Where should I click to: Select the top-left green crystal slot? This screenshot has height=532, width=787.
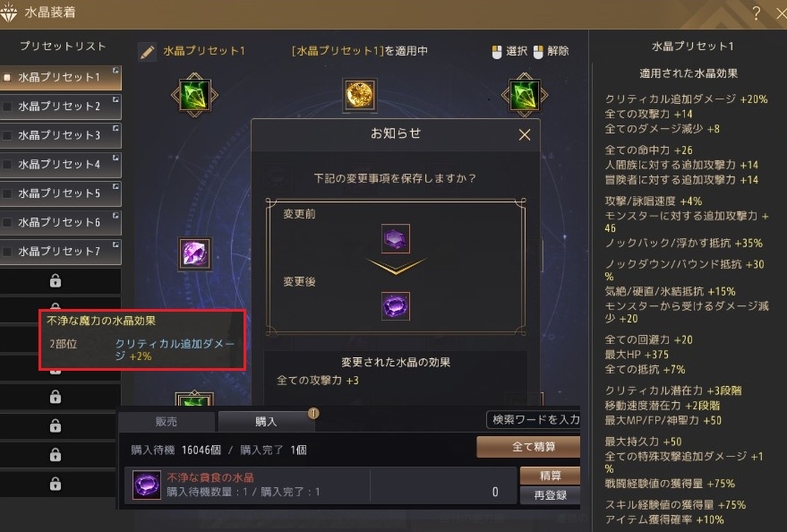point(195,94)
